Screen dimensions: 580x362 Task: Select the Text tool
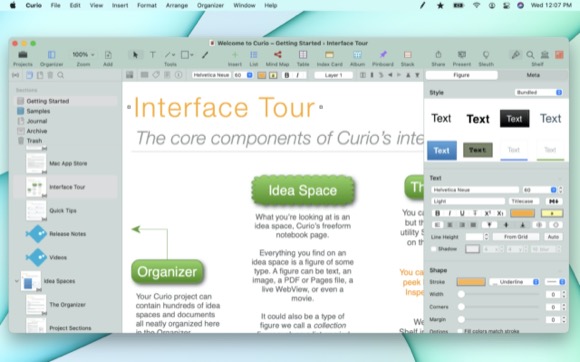point(152,55)
